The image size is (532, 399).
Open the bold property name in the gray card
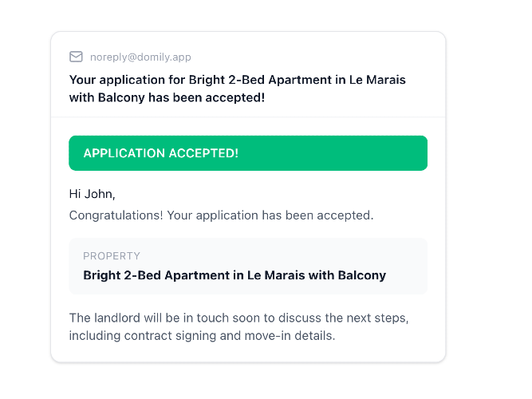(234, 275)
